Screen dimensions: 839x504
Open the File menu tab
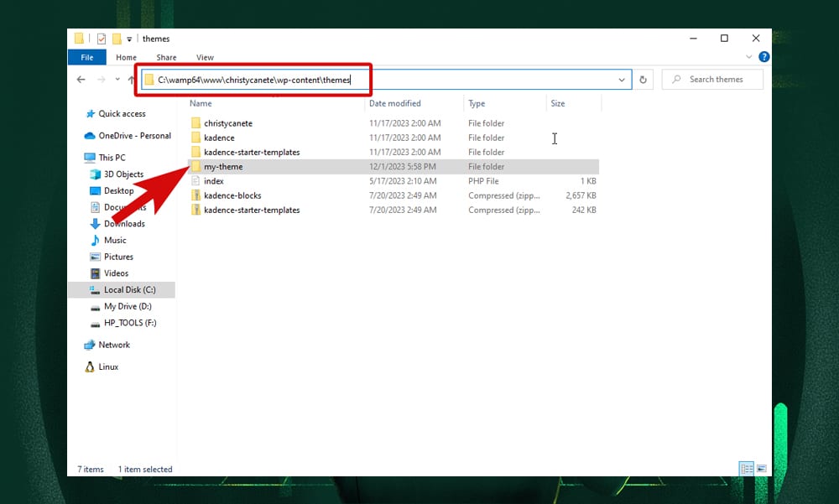(86, 57)
